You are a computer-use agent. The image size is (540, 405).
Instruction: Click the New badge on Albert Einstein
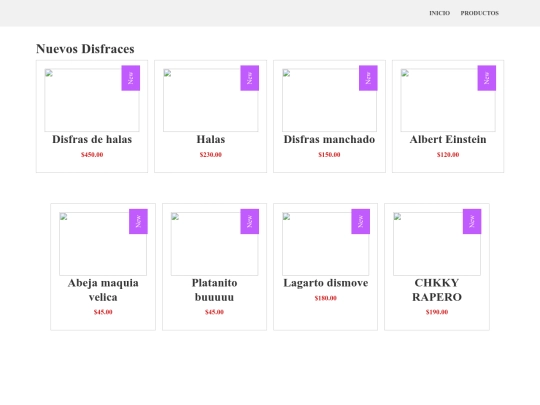(487, 78)
